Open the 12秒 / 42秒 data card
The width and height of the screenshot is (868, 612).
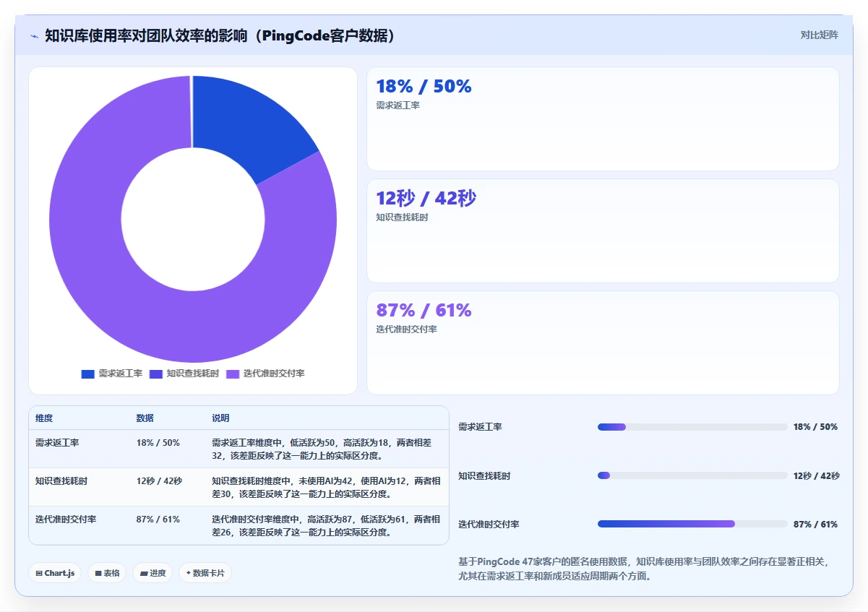coord(603,231)
